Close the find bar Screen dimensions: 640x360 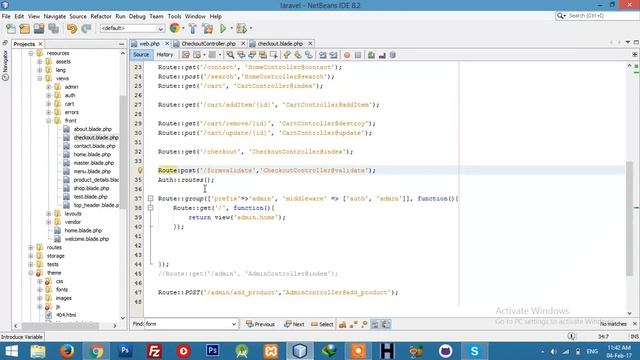[x=635, y=324]
